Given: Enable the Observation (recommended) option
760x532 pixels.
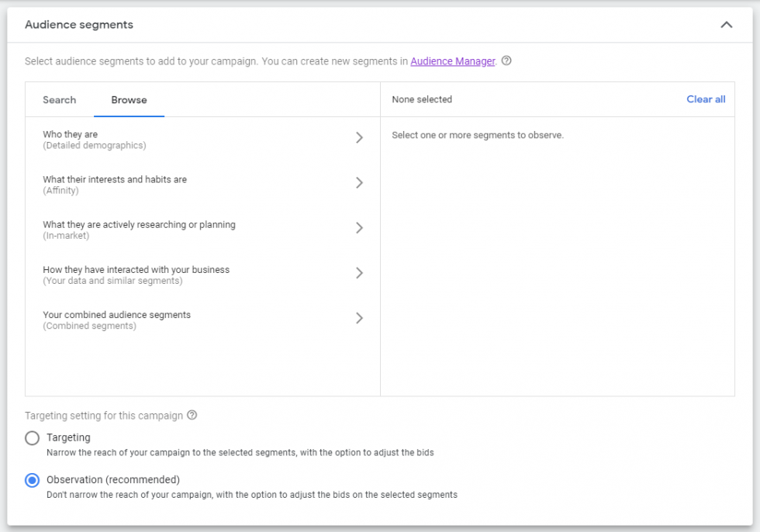Looking at the screenshot, I should coord(32,479).
